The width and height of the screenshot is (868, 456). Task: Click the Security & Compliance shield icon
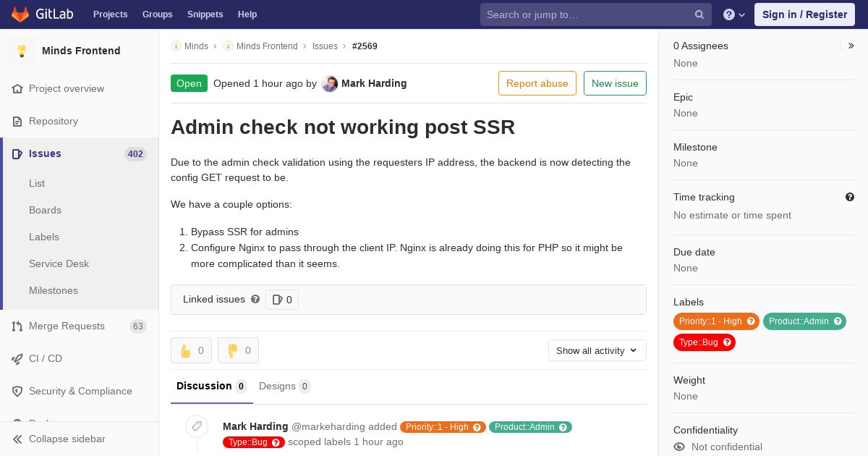pos(17,391)
